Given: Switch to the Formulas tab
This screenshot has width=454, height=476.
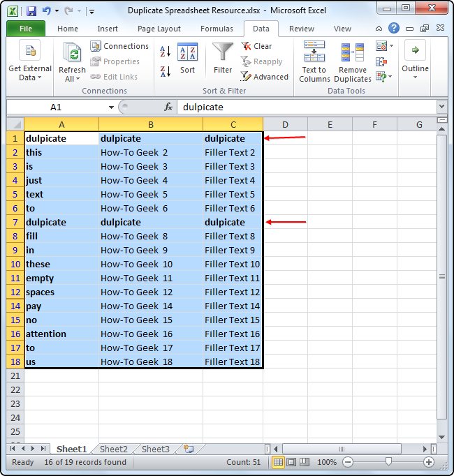Looking at the screenshot, I should [217, 29].
